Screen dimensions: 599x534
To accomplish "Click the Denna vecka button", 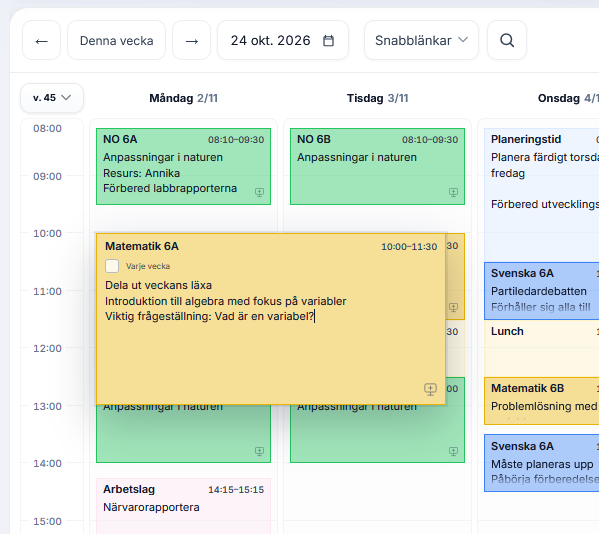I will point(117,40).
